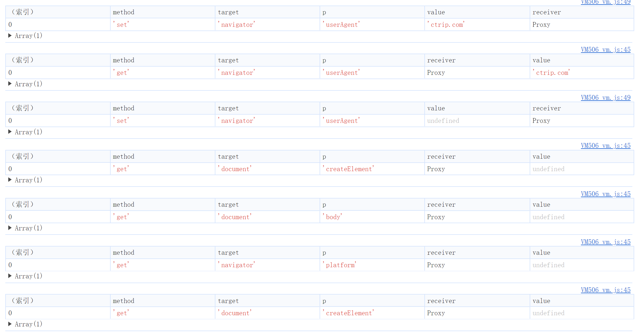Click value header in first table

coord(436,12)
